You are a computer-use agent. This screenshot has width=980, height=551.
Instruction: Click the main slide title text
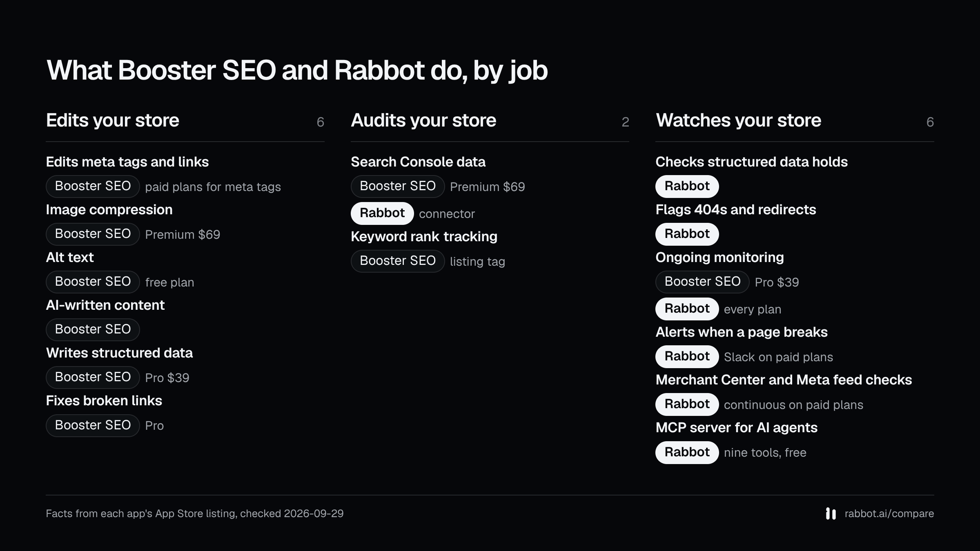pos(297,70)
